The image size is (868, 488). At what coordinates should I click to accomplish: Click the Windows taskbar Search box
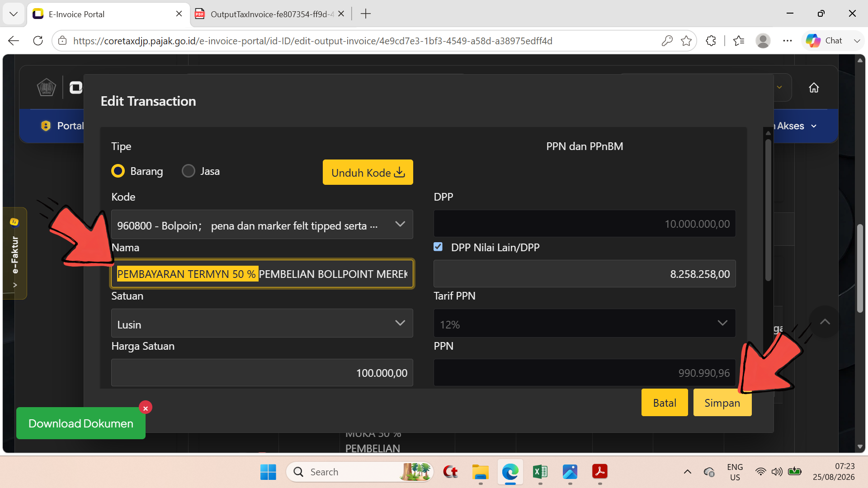click(360, 472)
